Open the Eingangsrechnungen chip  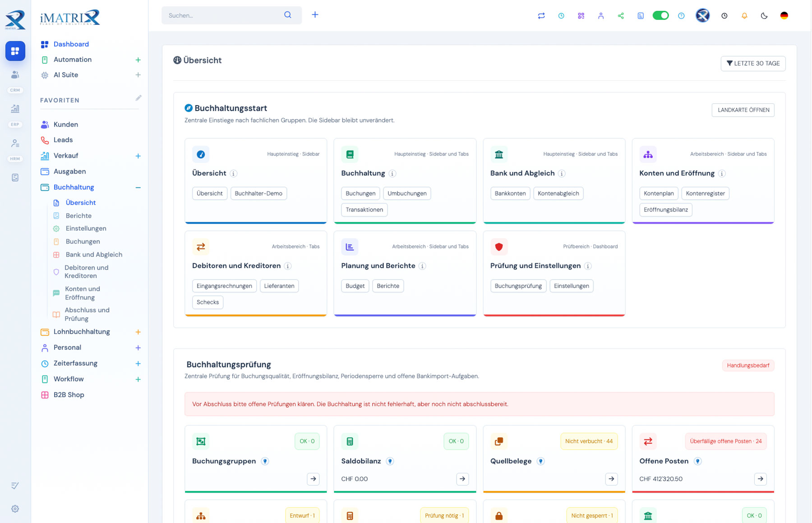[224, 286]
